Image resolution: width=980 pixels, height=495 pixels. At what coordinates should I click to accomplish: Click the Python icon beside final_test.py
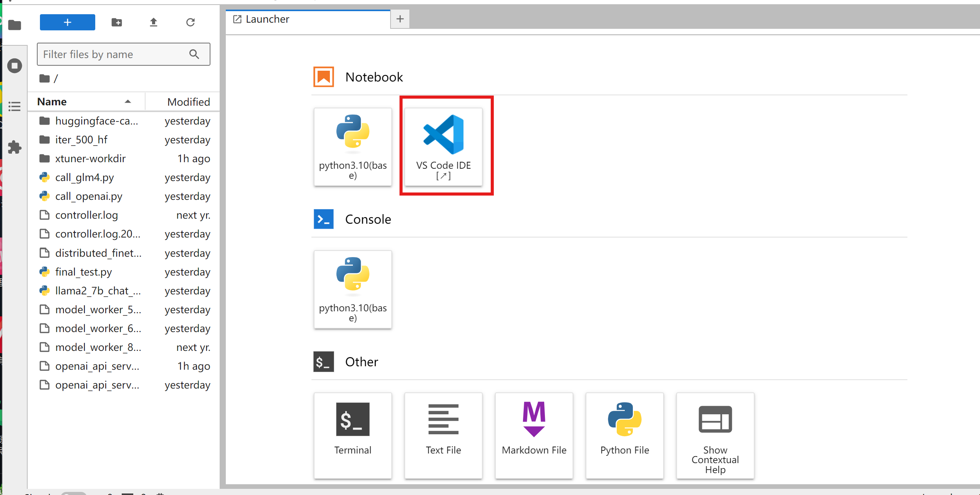[45, 272]
